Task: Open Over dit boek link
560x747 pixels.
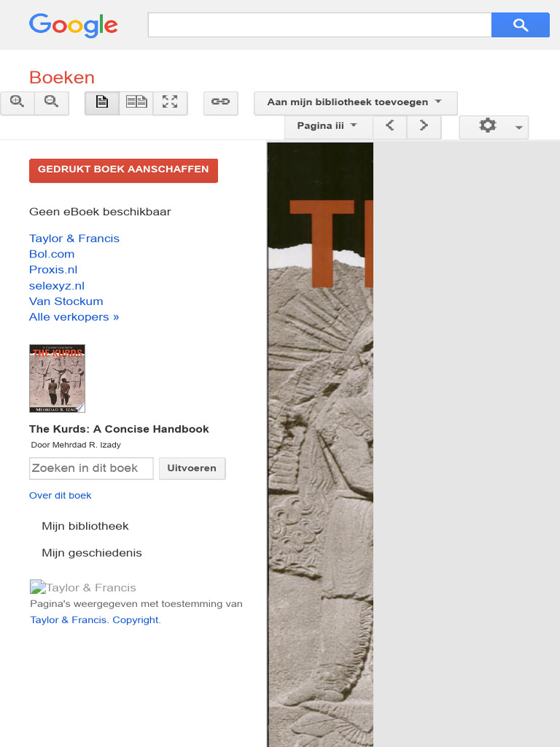Action: pyautogui.click(x=60, y=495)
